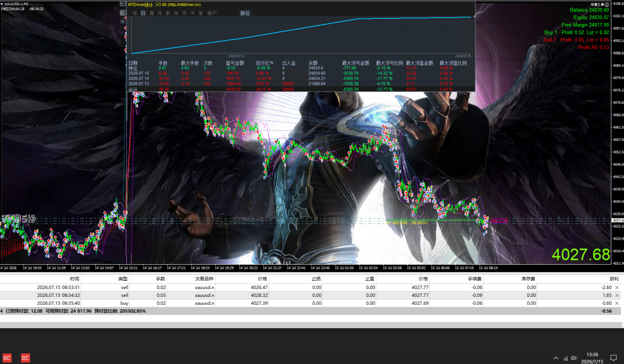Open the 账户 account tab
Viewport: 624px width, 364px height.
(212, 13)
